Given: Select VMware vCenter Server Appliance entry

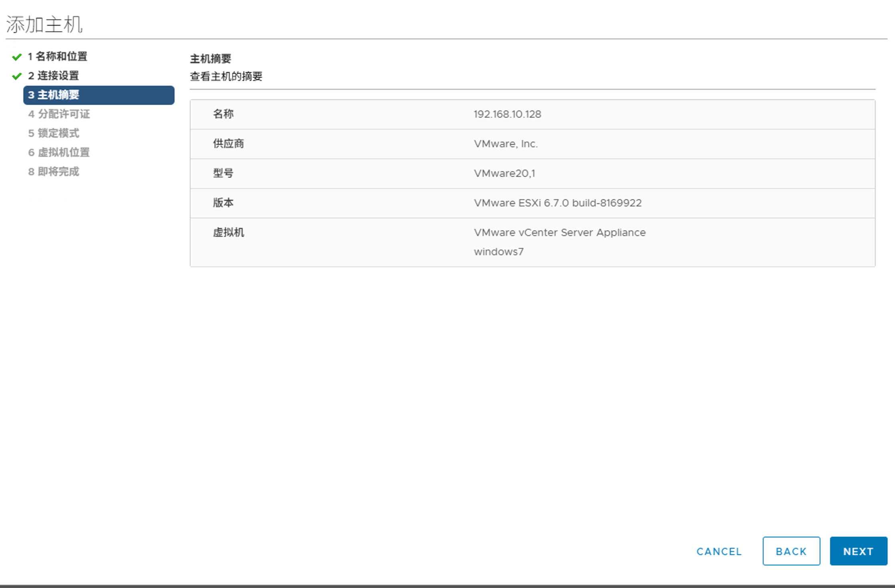Looking at the screenshot, I should (x=560, y=232).
